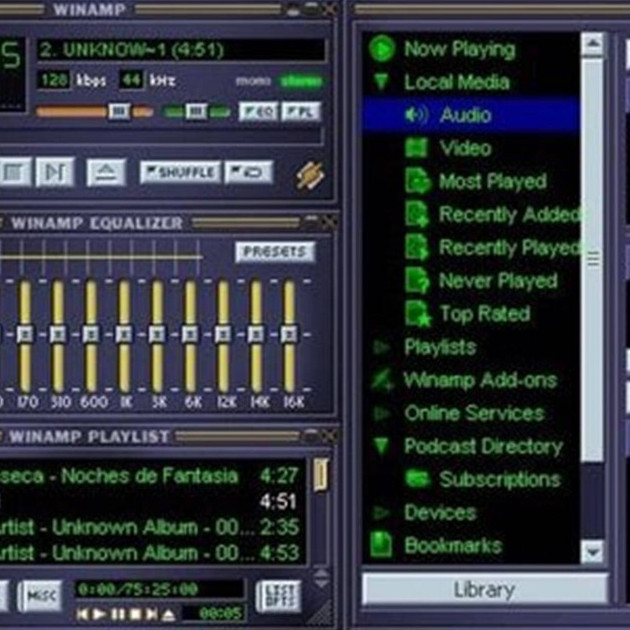
Task: Collapse the Podcast Directory node
Action: coord(381,446)
